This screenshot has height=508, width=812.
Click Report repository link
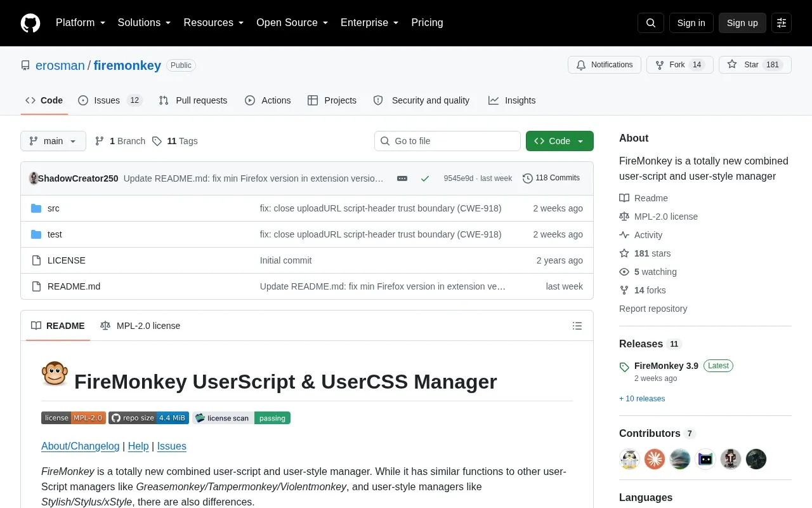click(x=653, y=309)
